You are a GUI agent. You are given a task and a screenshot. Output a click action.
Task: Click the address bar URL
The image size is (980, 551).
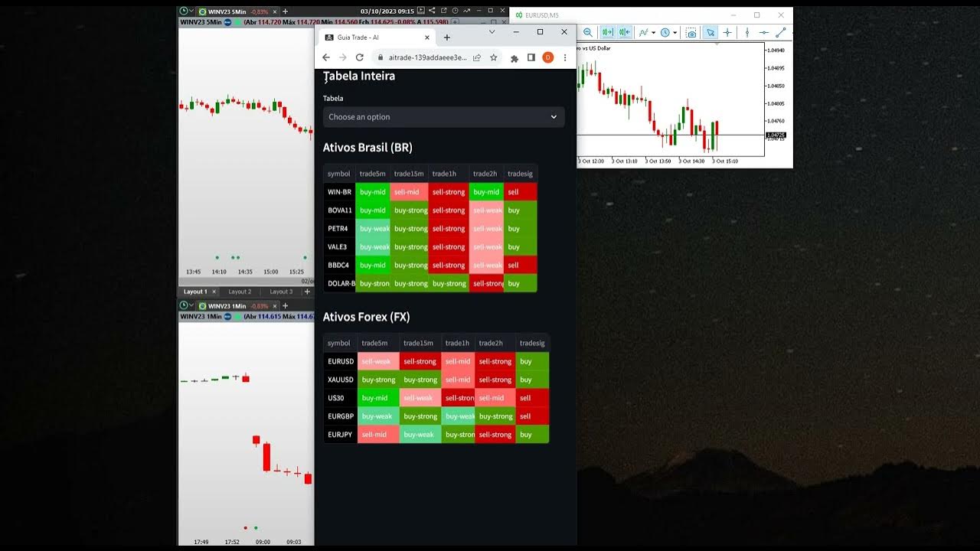click(x=427, y=57)
